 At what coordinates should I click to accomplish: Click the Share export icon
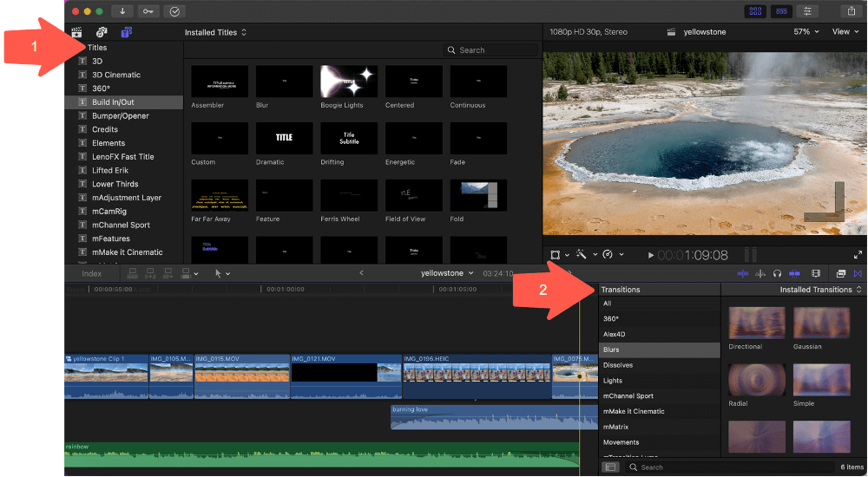pyautogui.click(x=852, y=11)
